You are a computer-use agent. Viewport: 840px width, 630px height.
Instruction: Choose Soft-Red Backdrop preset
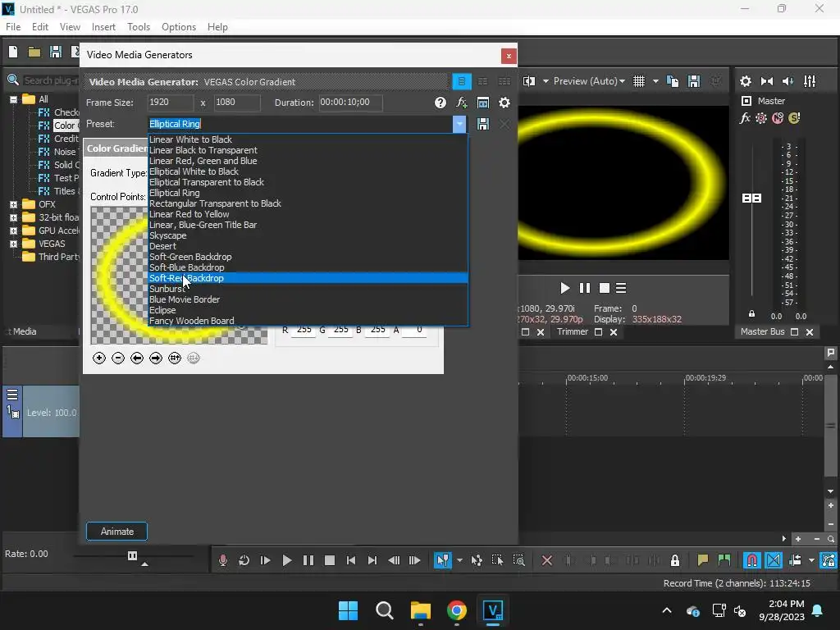click(x=308, y=279)
